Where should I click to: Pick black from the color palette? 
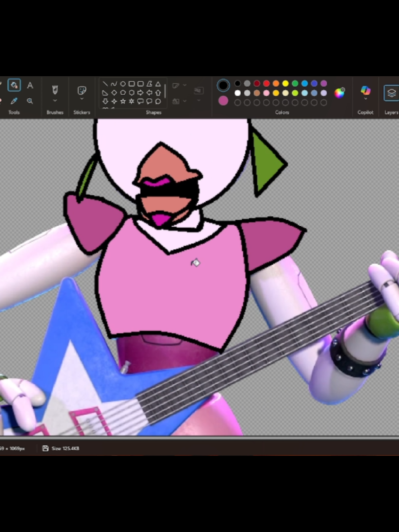coord(238,83)
